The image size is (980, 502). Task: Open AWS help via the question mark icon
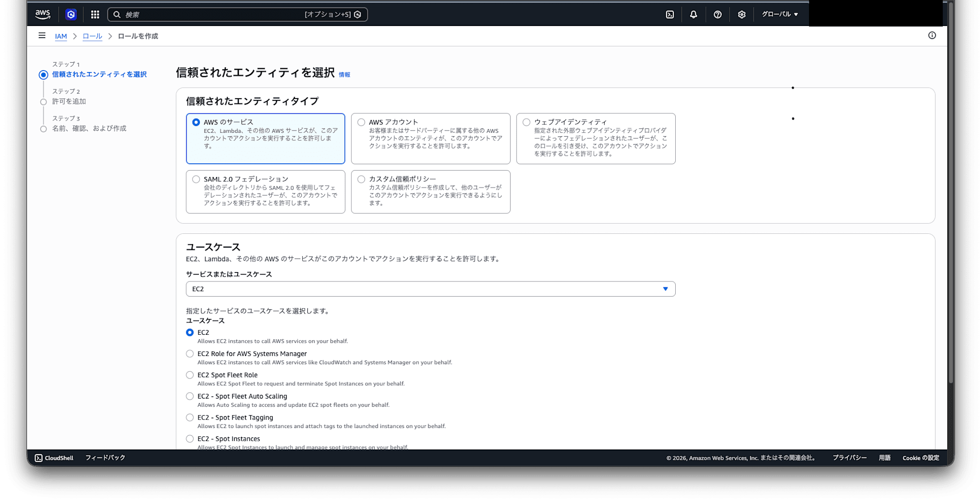717,14
